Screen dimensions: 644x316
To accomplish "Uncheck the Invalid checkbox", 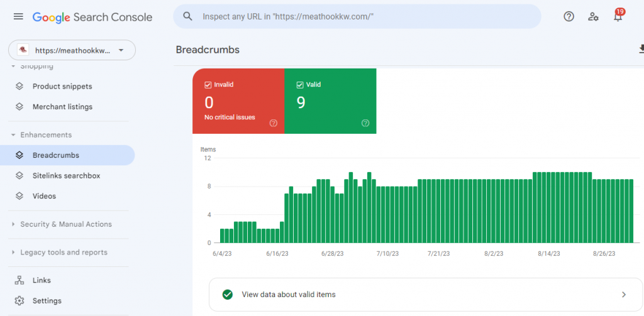I will tap(208, 85).
